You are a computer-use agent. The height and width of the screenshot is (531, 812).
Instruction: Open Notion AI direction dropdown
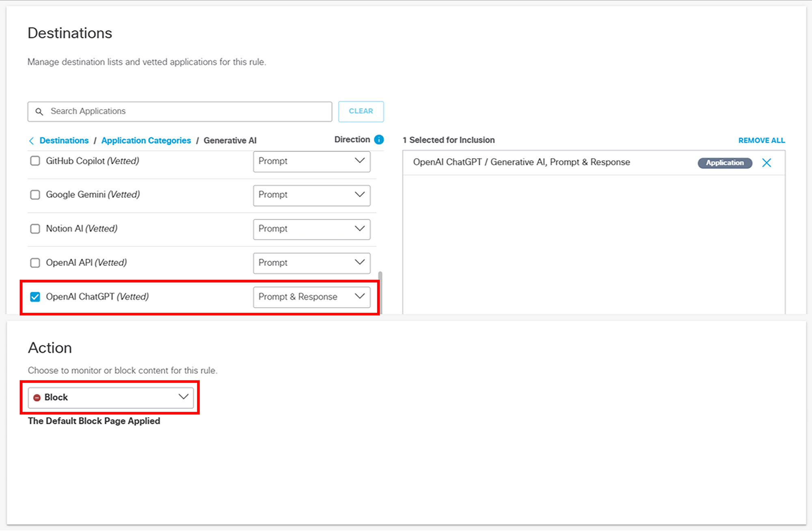tap(311, 229)
